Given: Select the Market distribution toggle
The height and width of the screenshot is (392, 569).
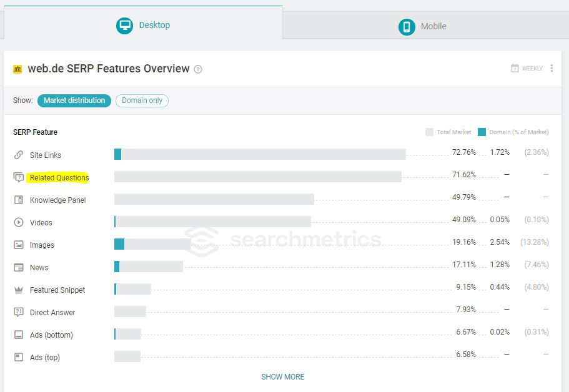Looking at the screenshot, I should click(74, 100).
